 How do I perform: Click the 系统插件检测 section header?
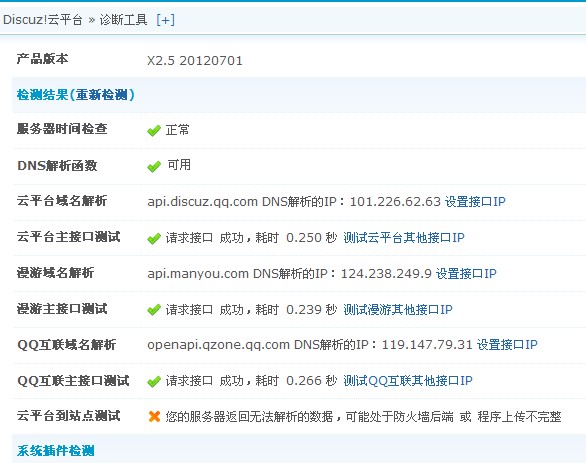click(x=55, y=451)
